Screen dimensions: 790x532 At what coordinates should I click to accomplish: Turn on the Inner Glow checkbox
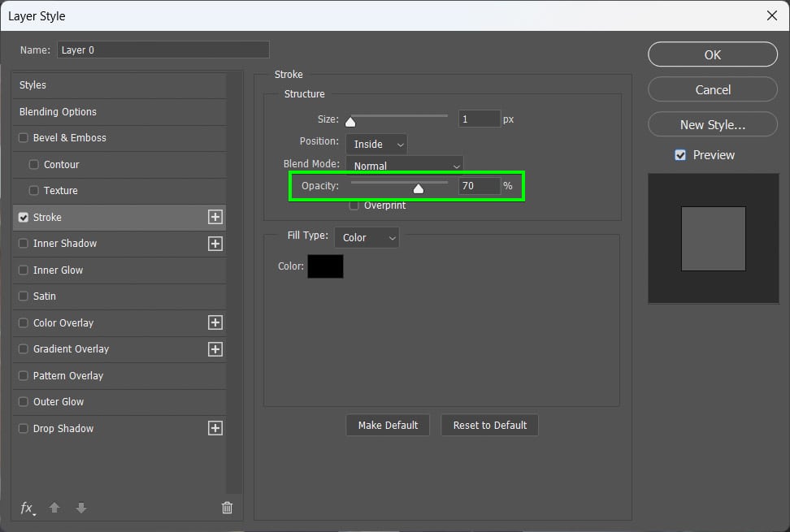point(24,270)
